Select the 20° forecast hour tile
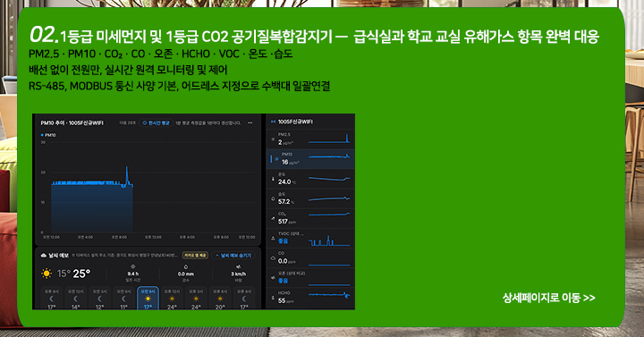 [x=220, y=299]
